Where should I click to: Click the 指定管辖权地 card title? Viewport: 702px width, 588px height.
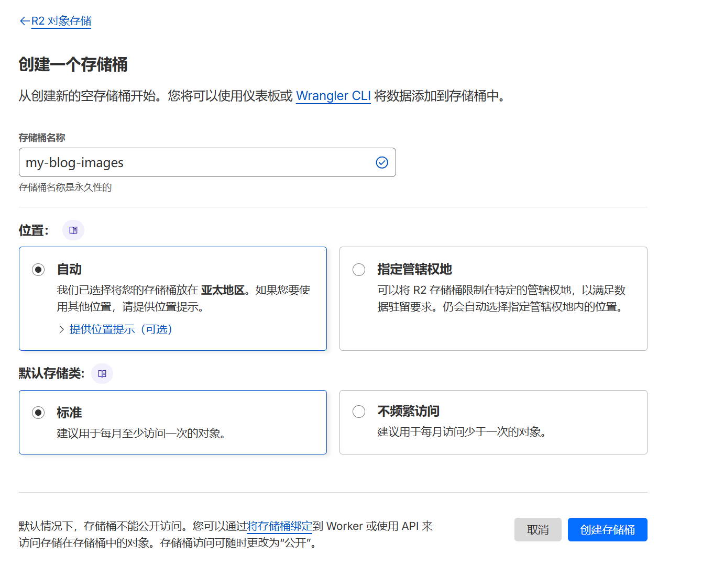tap(414, 269)
